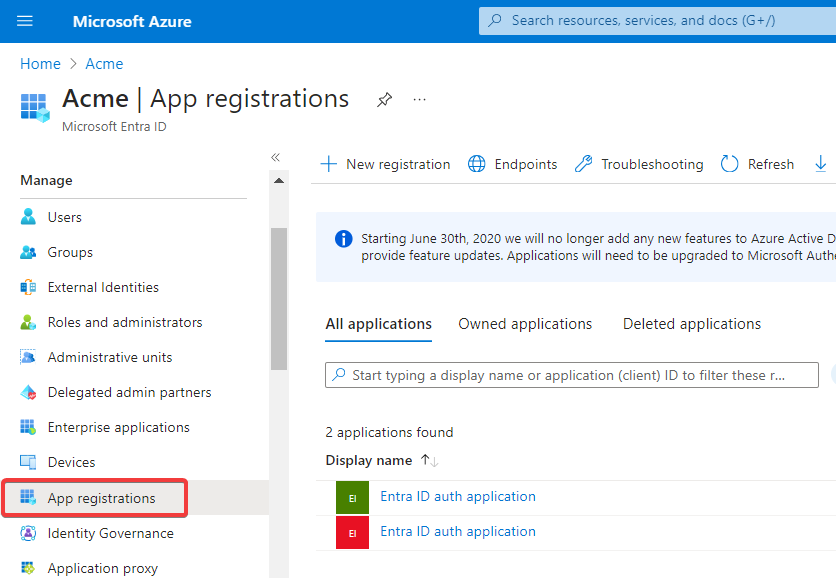Screen dimensions: 836x578
Task: Go to Home breadcrumb link
Action: (x=40, y=64)
